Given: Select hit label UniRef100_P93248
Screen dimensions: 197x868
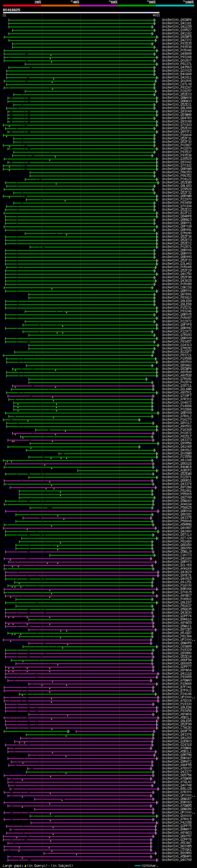Looking at the screenshot, I should [x=177, y=57].
